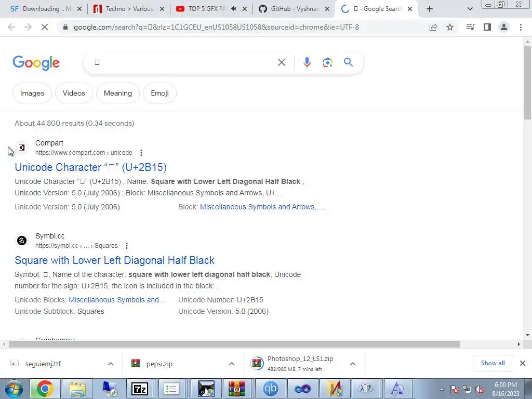Image resolution: width=532 pixels, height=399 pixels.
Task: Expand options for pepsi.zip download
Action: pyautogui.click(x=232, y=364)
